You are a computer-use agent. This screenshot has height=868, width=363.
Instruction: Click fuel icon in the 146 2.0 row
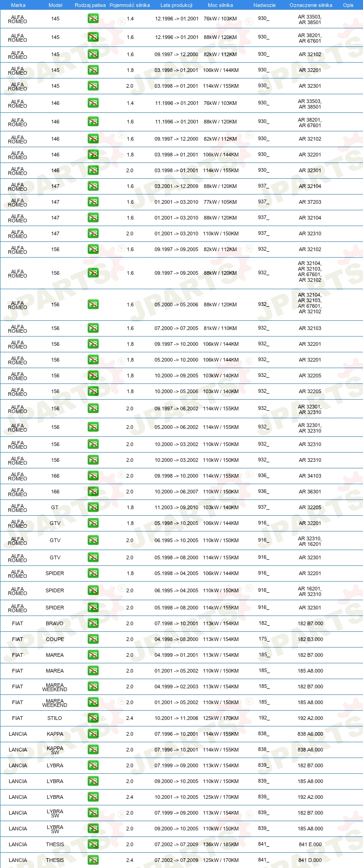[x=93, y=170]
